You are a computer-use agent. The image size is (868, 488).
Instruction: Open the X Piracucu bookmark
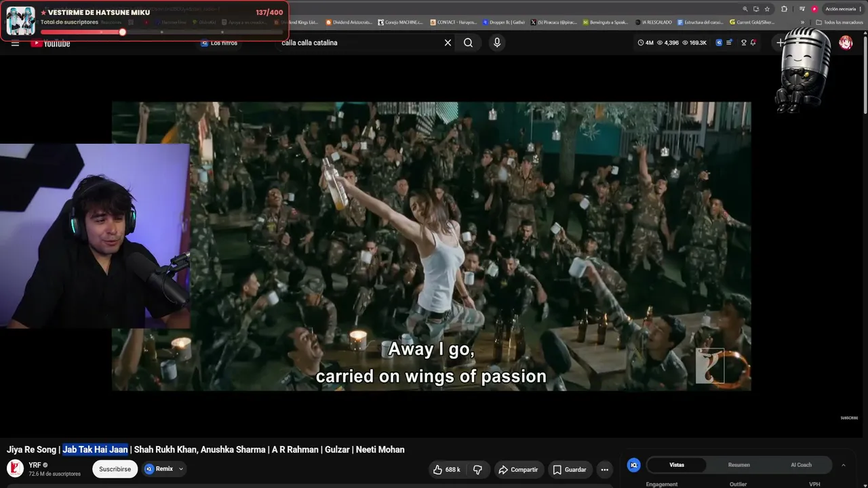click(554, 22)
